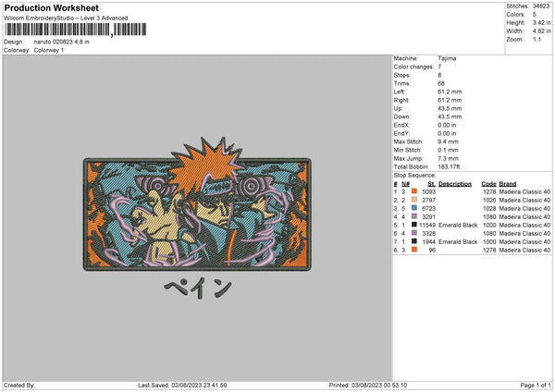Click the 'Stop Sequence:' heading
The height and width of the screenshot is (392, 555).
coord(414,176)
